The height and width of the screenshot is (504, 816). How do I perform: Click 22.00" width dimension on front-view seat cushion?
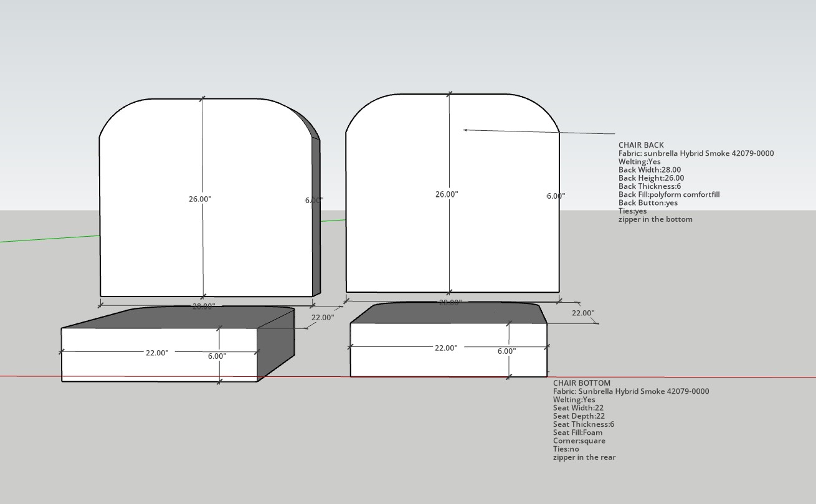pyautogui.click(x=446, y=348)
